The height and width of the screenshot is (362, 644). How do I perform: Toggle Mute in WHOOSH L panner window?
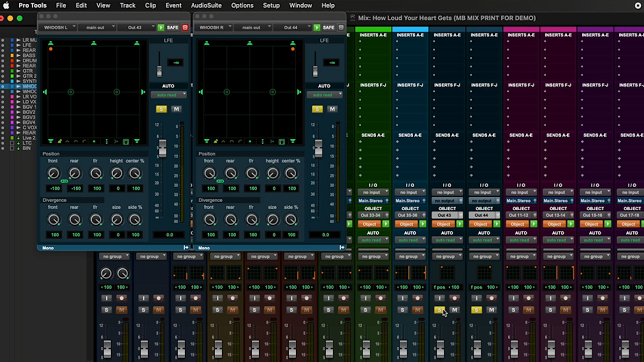pos(176,109)
